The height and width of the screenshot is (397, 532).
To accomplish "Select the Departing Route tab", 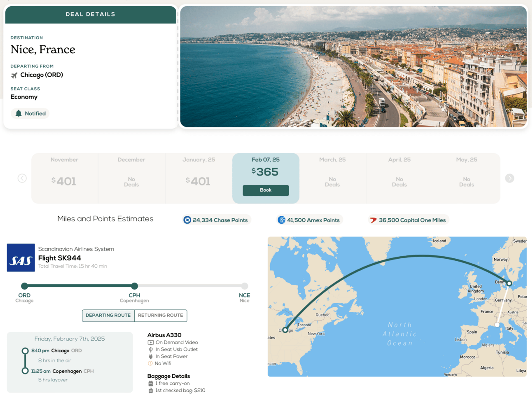I will pyautogui.click(x=108, y=315).
